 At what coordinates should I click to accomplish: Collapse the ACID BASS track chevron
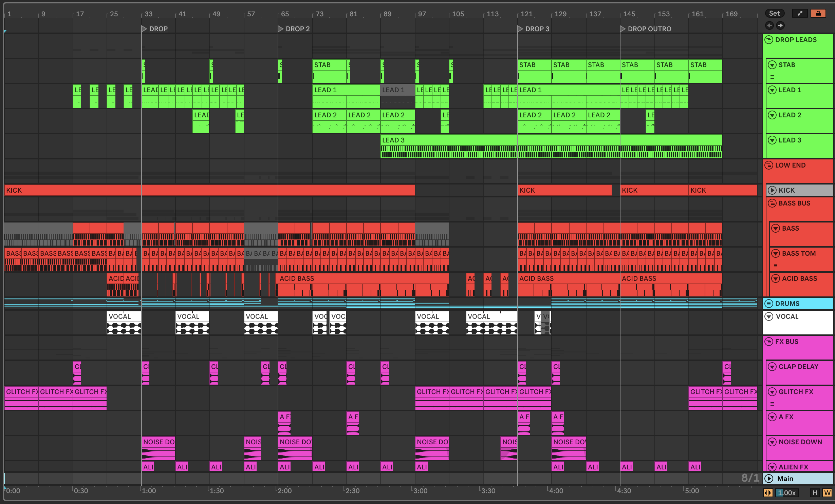pos(776,278)
